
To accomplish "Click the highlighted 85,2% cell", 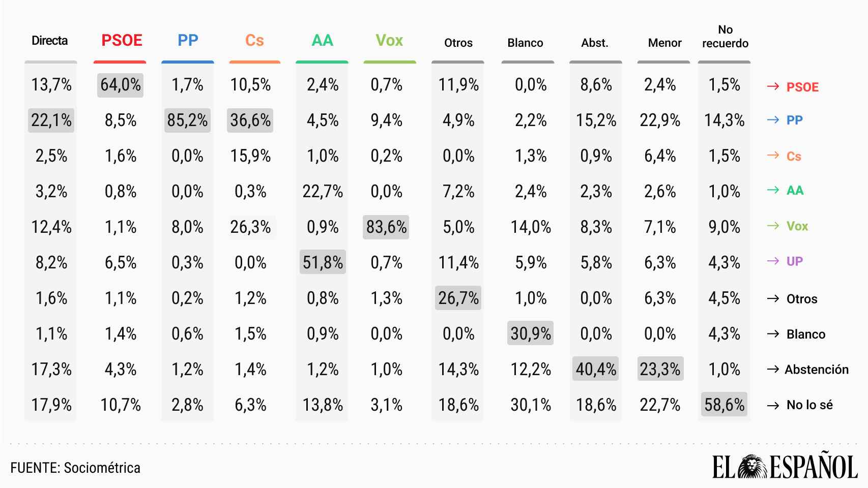I will click(x=187, y=120).
